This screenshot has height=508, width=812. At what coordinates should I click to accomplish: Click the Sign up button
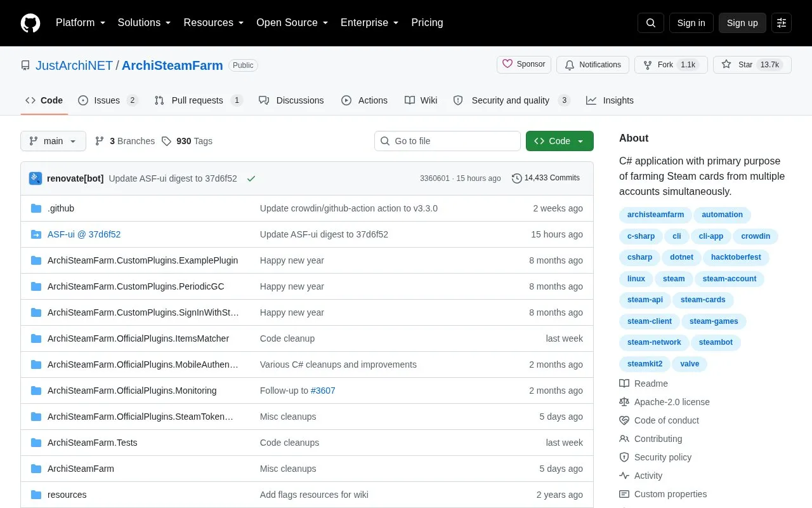tap(742, 23)
